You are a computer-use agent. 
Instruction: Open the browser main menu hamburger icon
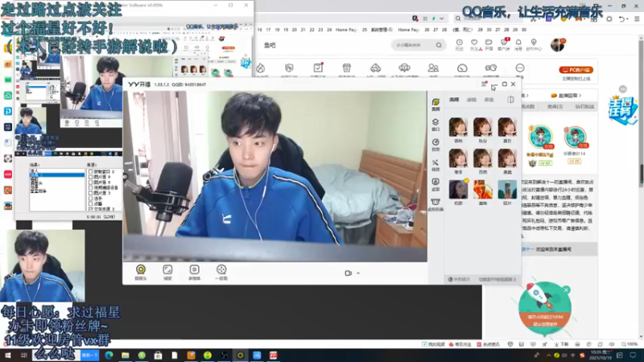click(637, 19)
